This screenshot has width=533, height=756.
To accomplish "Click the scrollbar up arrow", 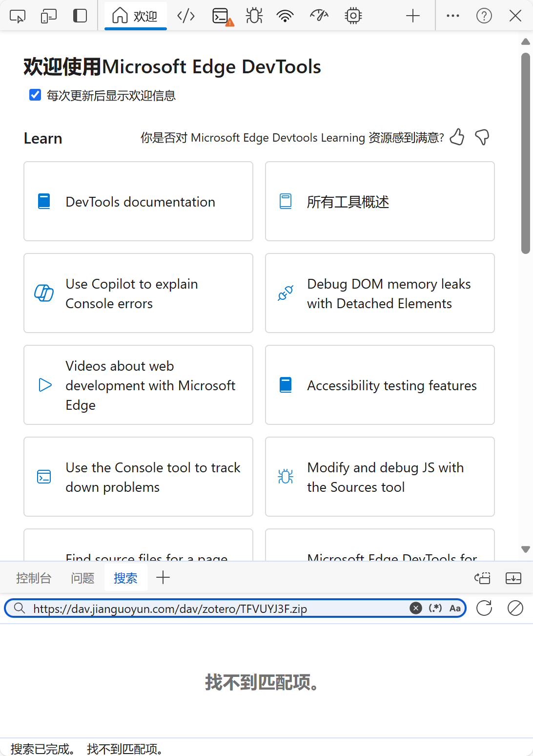I will (x=526, y=42).
